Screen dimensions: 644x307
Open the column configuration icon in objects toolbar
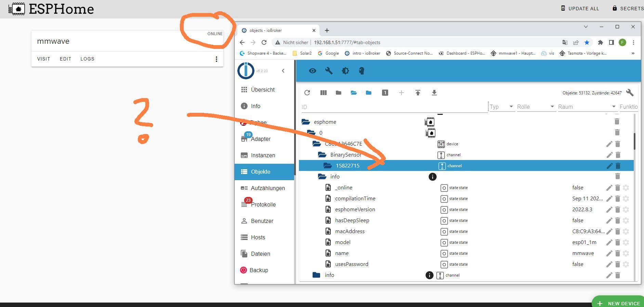pos(323,93)
